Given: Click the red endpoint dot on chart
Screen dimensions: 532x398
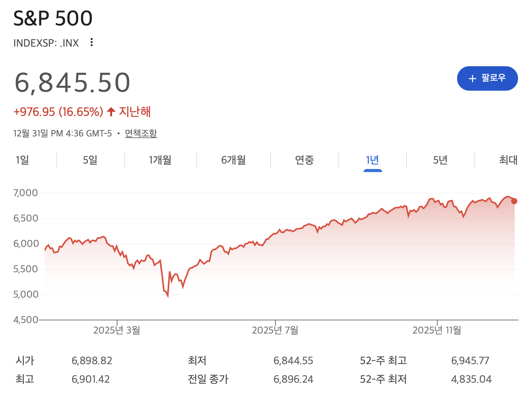Looking at the screenshot, I should pyautogui.click(x=514, y=201).
